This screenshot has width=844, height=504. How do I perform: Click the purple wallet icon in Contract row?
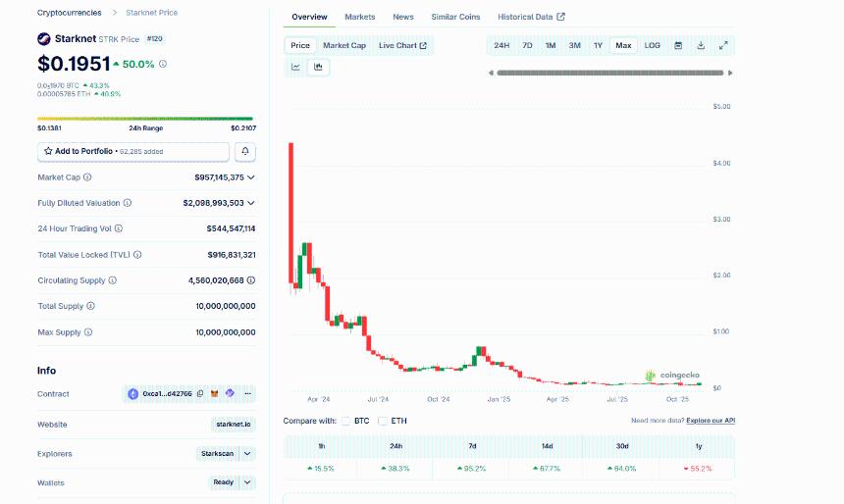(x=230, y=393)
